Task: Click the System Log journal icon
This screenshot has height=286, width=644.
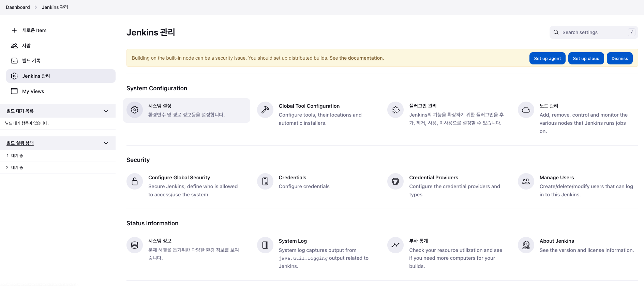Action: click(265, 245)
